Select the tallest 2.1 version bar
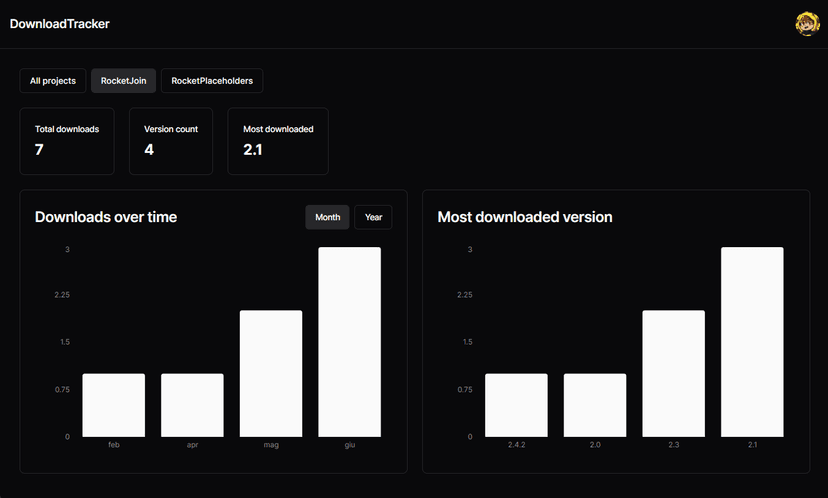The image size is (828, 498). pos(752,342)
